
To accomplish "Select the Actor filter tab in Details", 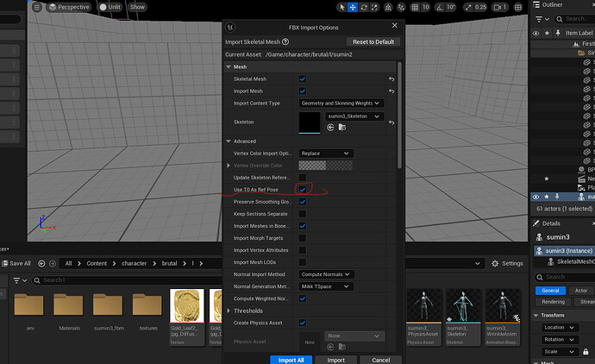I will pyautogui.click(x=581, y=291).
